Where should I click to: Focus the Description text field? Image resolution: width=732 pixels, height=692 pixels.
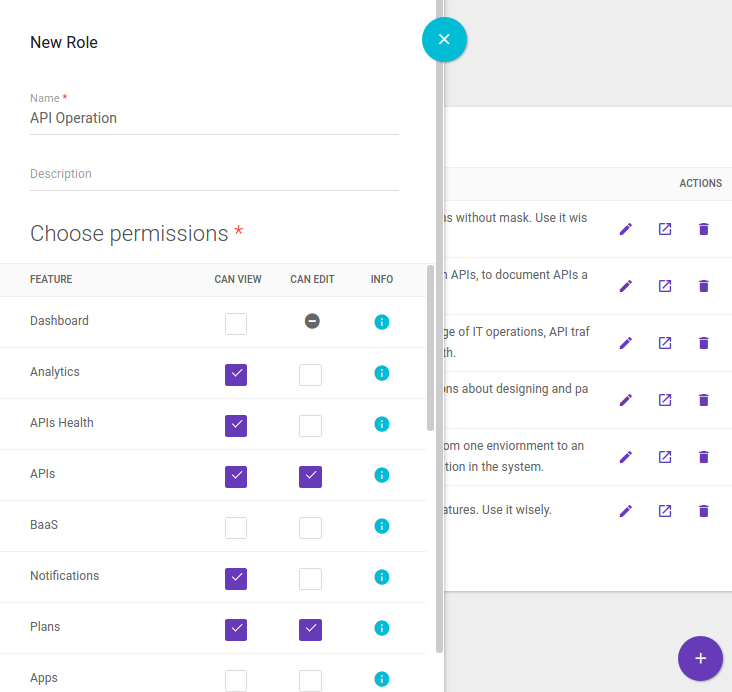(x=214, y=174)
